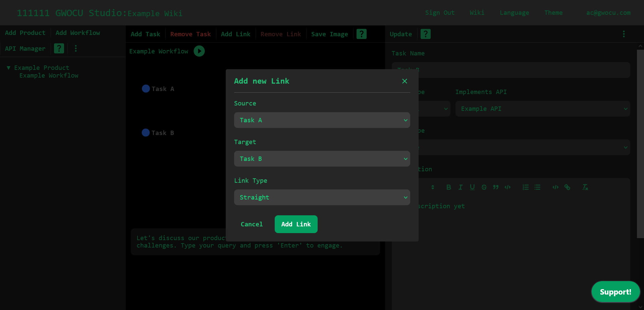
Task: Click Add Task in the workflow toolbar
Action: (x=145, y=34)
